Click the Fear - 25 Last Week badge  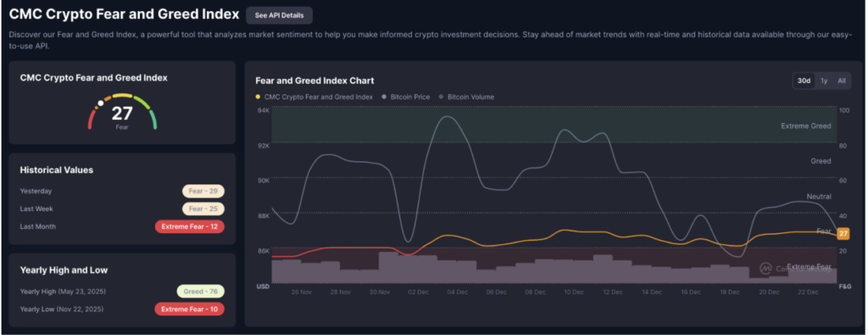point(203,209)
